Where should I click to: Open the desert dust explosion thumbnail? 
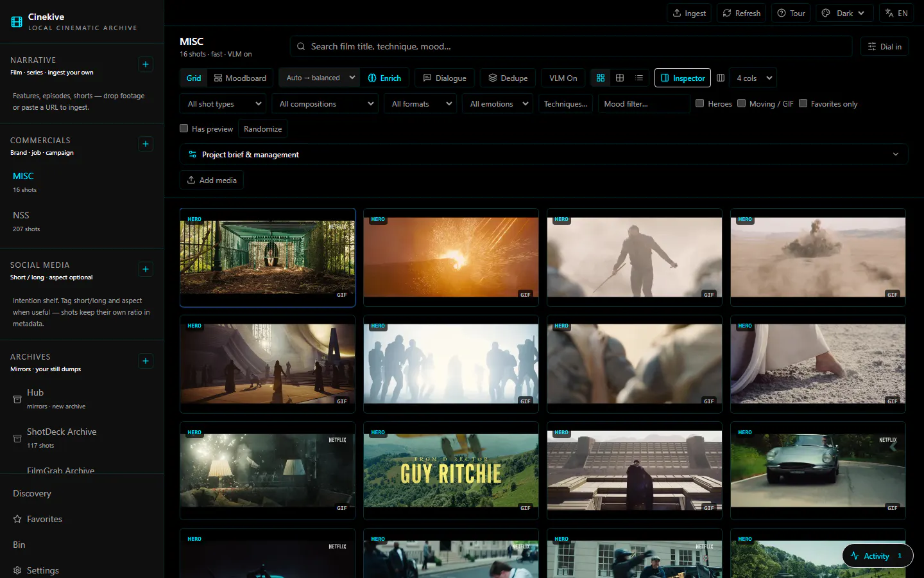tap(818, 258)
